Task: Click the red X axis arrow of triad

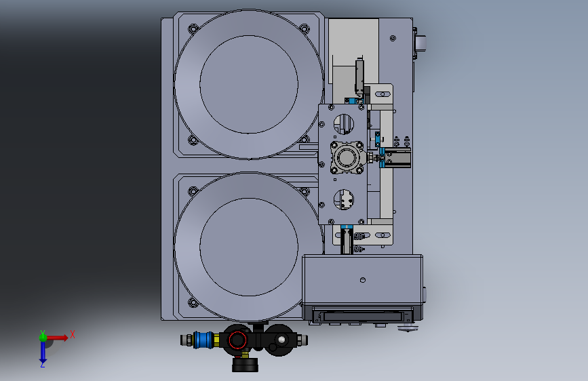Action: click(58, 338)
